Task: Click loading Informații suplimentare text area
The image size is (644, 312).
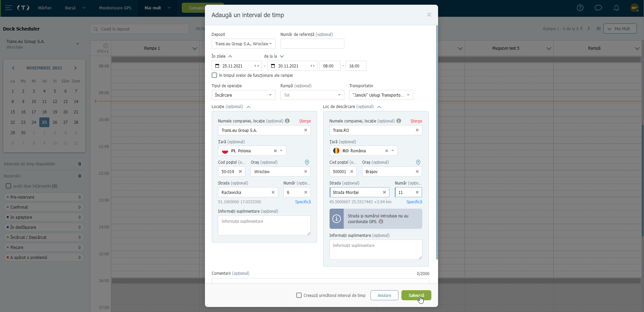Action: pyautogui.click(x=264, y=225)
